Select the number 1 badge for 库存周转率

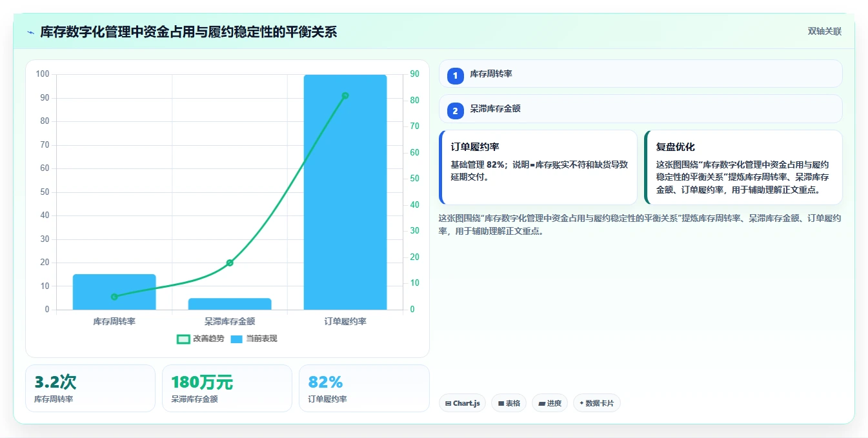(456, 75)
